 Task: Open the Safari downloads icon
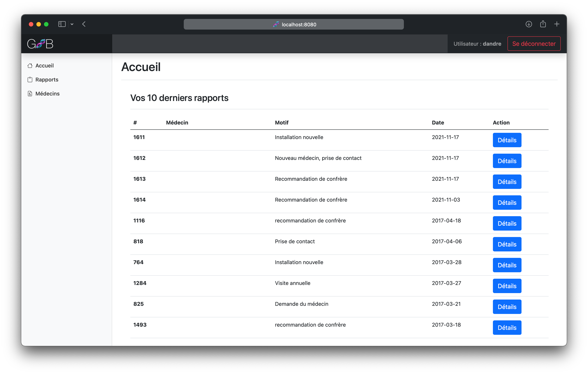pyautogui.click(x=529, y=24)
